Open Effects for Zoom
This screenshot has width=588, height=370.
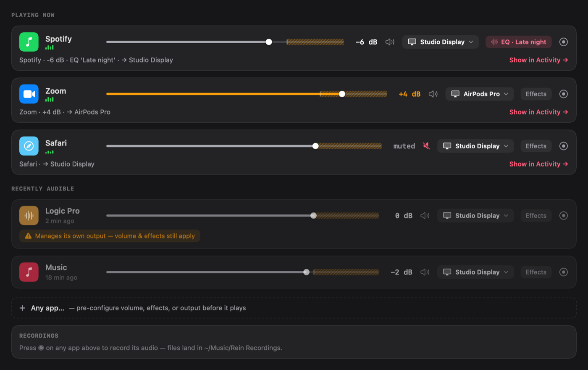pyautogui.click(x=536, y=94)
